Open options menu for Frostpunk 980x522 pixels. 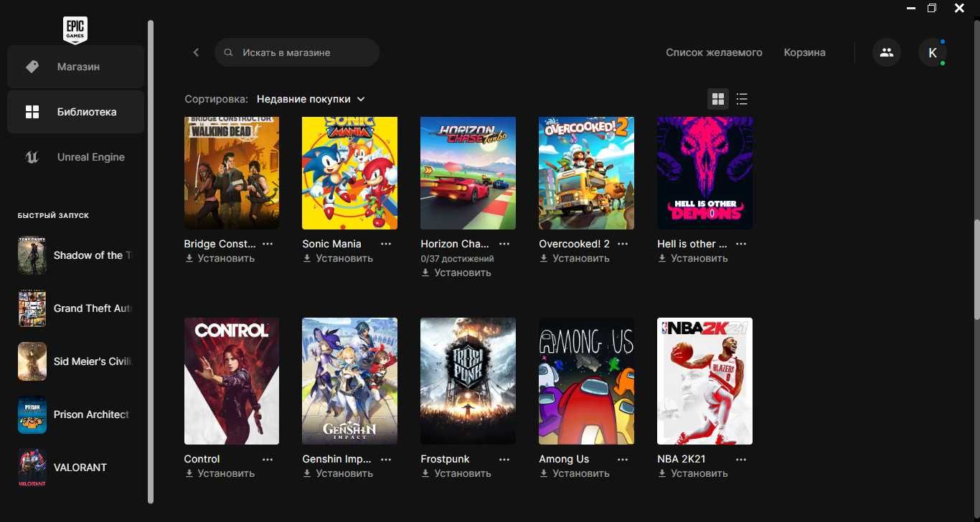[x=504, y=459]
